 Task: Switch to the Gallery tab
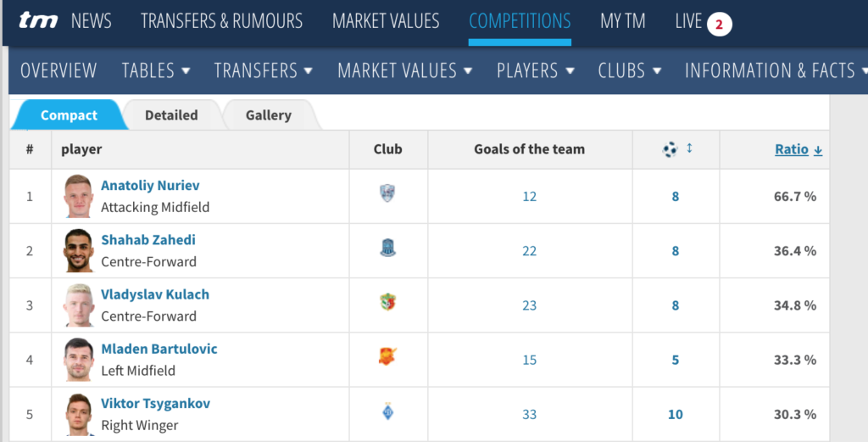(269, 115)
